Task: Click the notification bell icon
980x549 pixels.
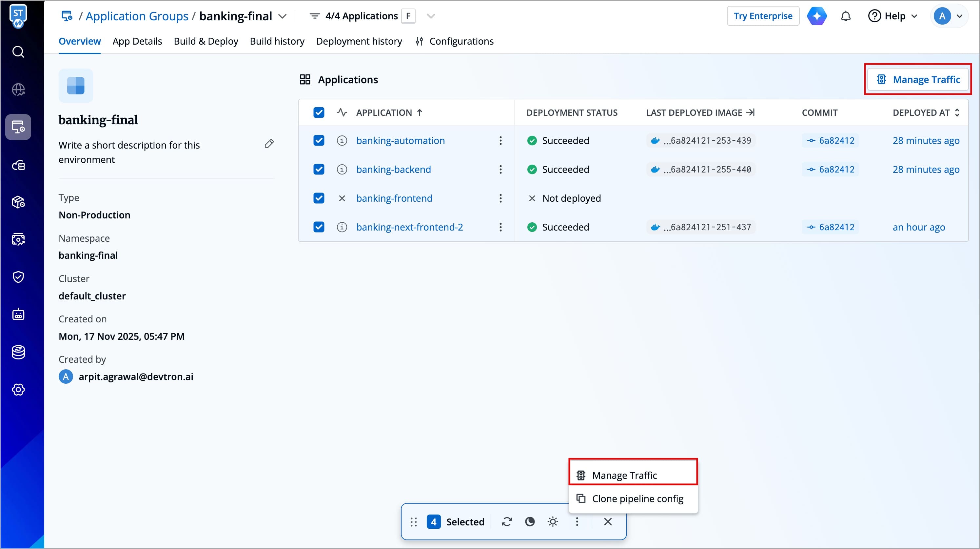Action: click(845, 16)
